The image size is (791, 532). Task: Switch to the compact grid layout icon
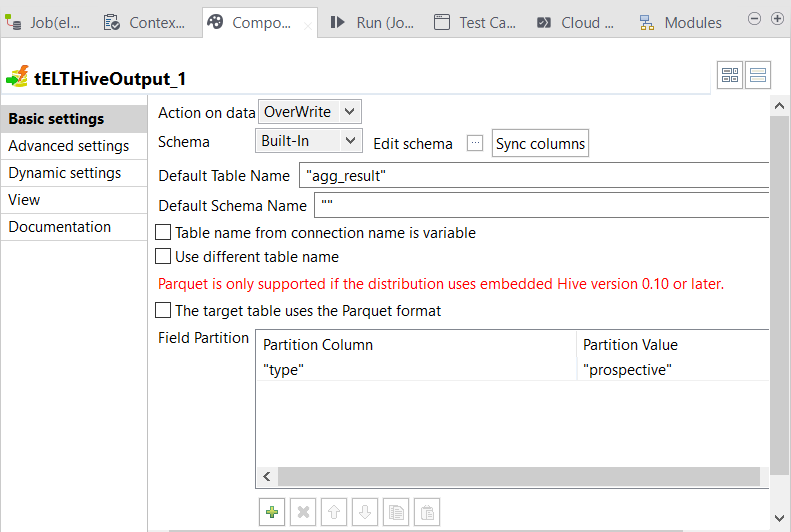point(730,76)
